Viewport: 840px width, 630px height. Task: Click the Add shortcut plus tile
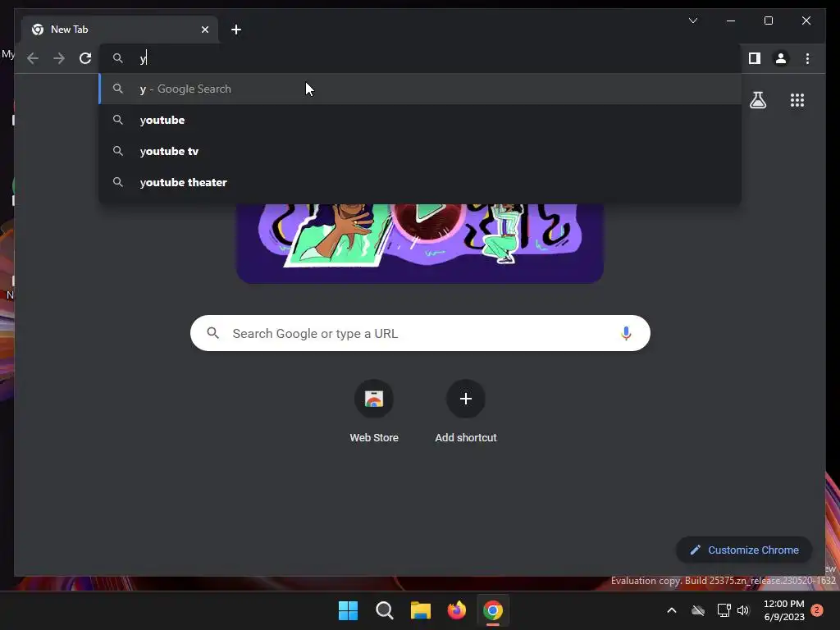pos(466,399)
